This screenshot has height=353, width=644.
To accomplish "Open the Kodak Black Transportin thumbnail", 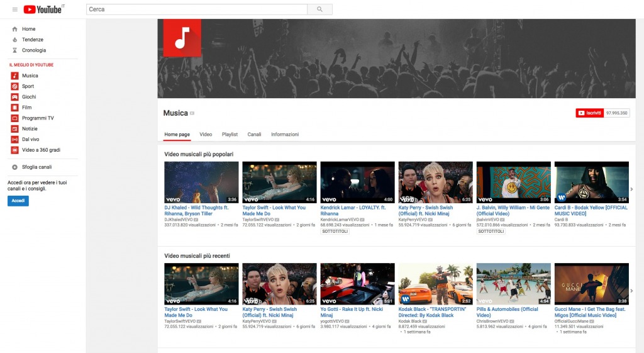I will [x=435, y=284].
